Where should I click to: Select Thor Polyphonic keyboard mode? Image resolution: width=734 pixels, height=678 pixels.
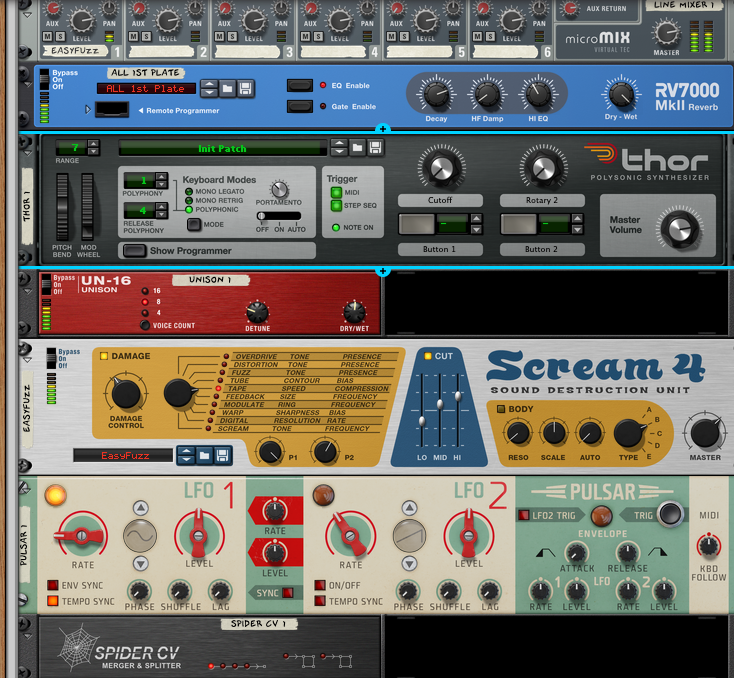[189, 209]
